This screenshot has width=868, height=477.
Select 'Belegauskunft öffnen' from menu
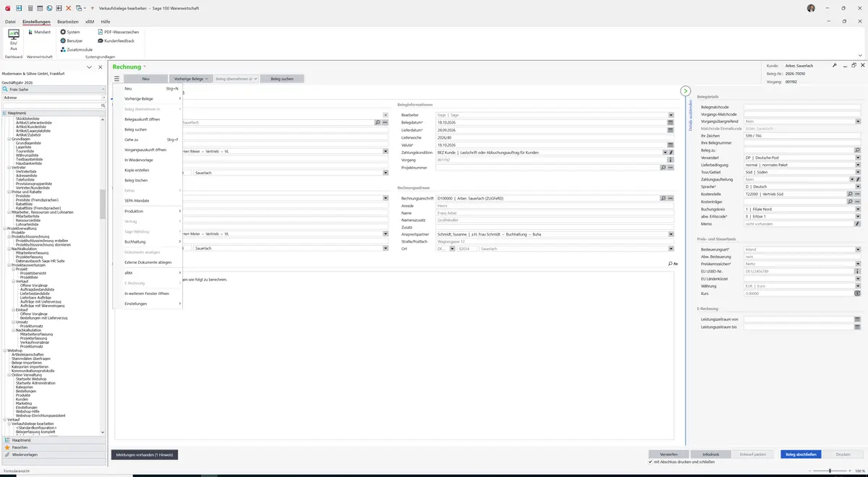(148, 119)
